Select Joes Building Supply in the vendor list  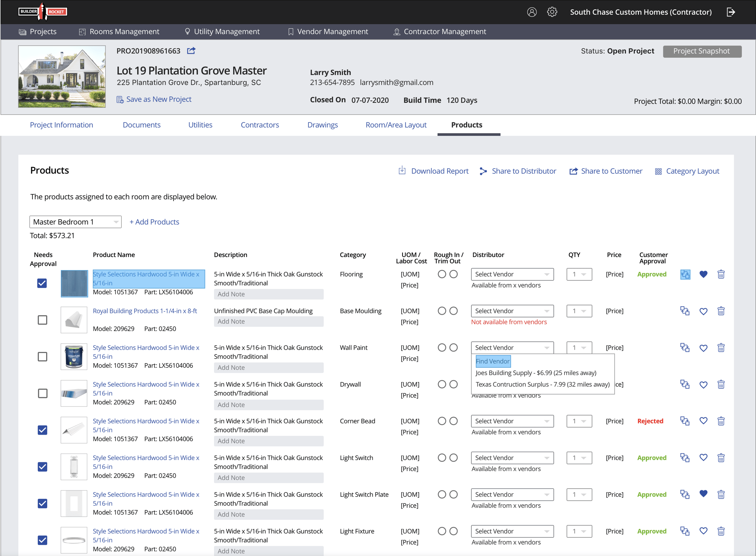pos(536,373)
